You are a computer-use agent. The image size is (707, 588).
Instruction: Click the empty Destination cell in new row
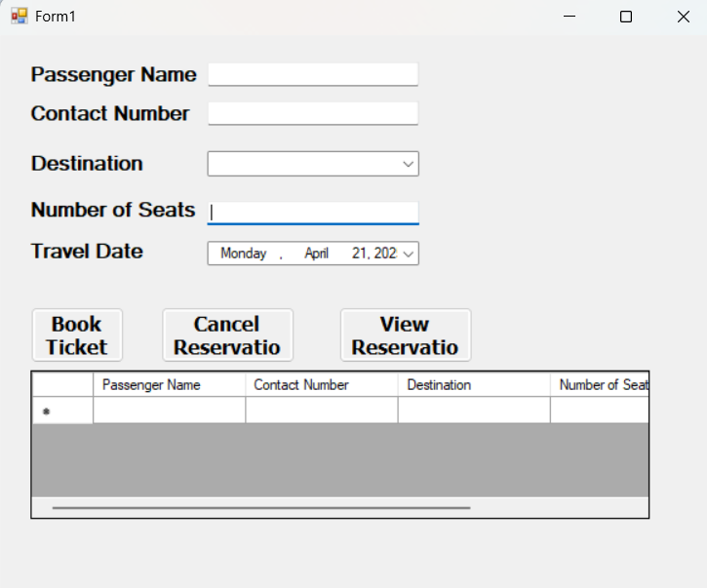tap(473, 411)
